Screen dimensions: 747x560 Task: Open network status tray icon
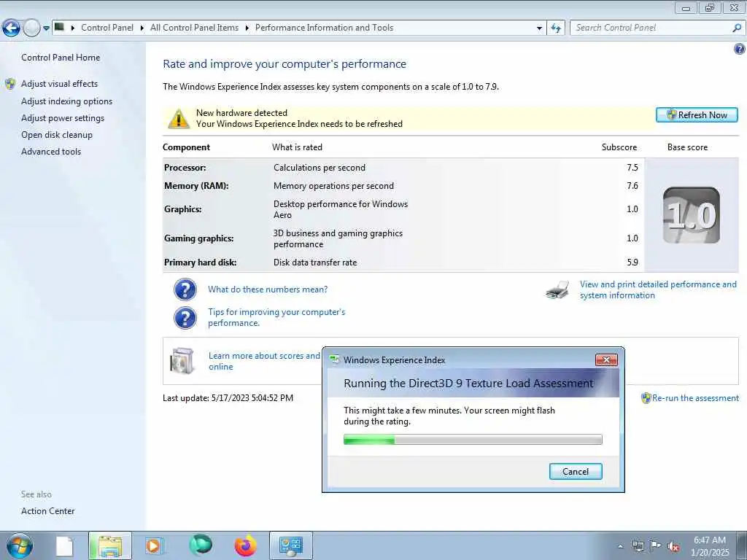638,546
